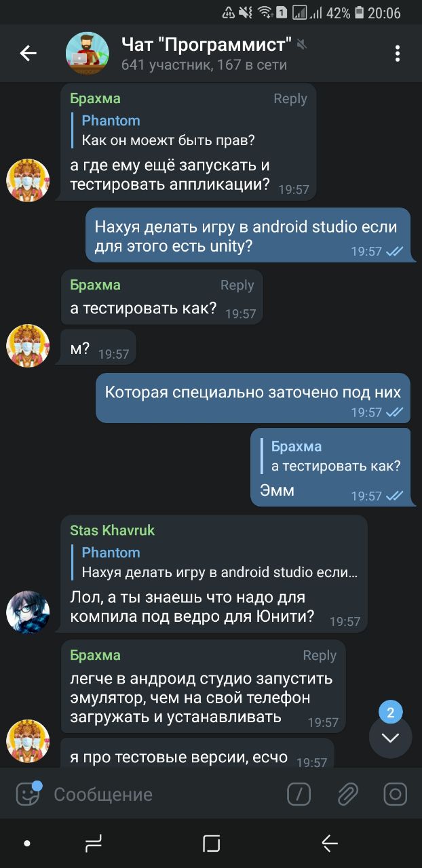This screenshot has height=868, width=422.
Task: Tap the bot commands slash icon
Action: pos(299,794)
